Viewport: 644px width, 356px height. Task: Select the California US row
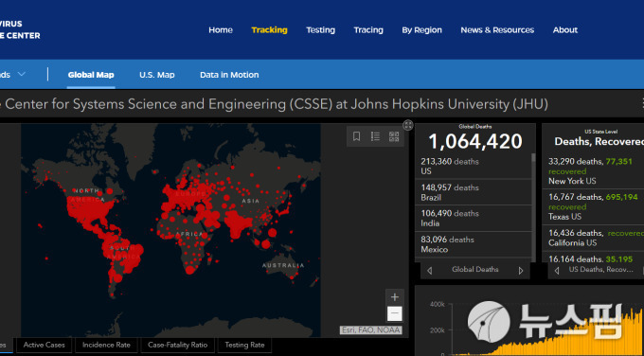[x=593, y=238]
